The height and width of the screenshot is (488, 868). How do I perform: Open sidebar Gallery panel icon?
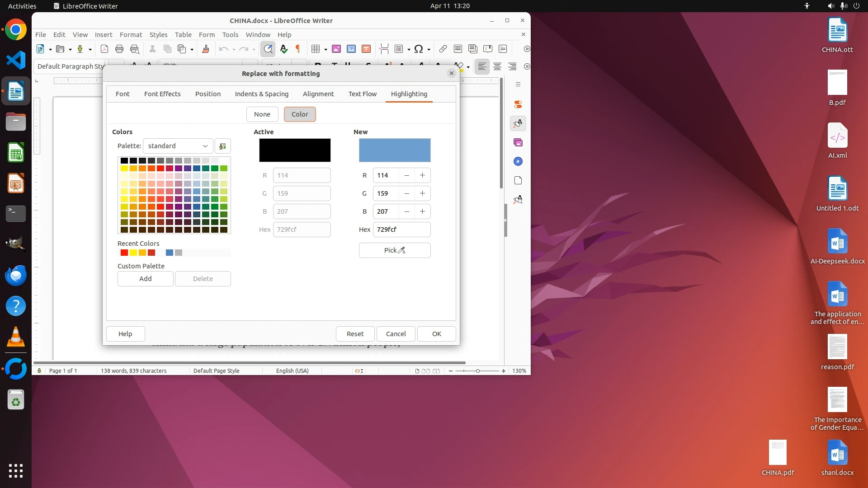coord(518,142)
